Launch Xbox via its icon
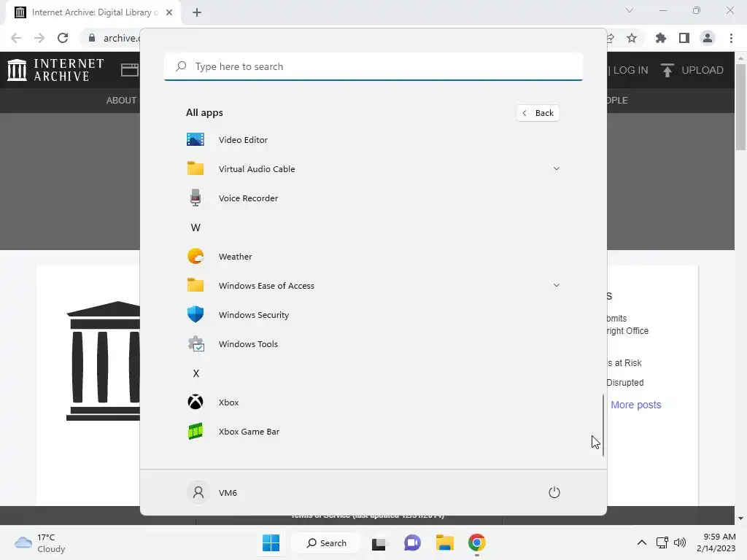The height and width of the screenshot is (560, 747). pyautogui.click(x=196, y=402)
